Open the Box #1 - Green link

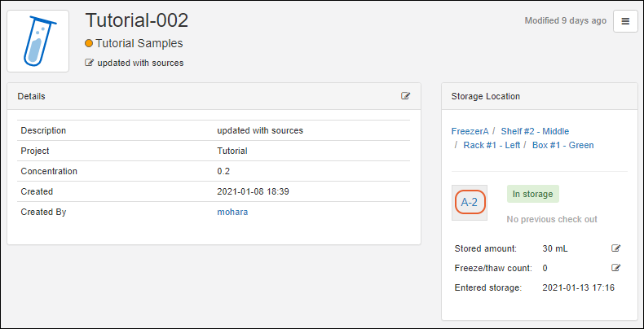pos(562,145)
